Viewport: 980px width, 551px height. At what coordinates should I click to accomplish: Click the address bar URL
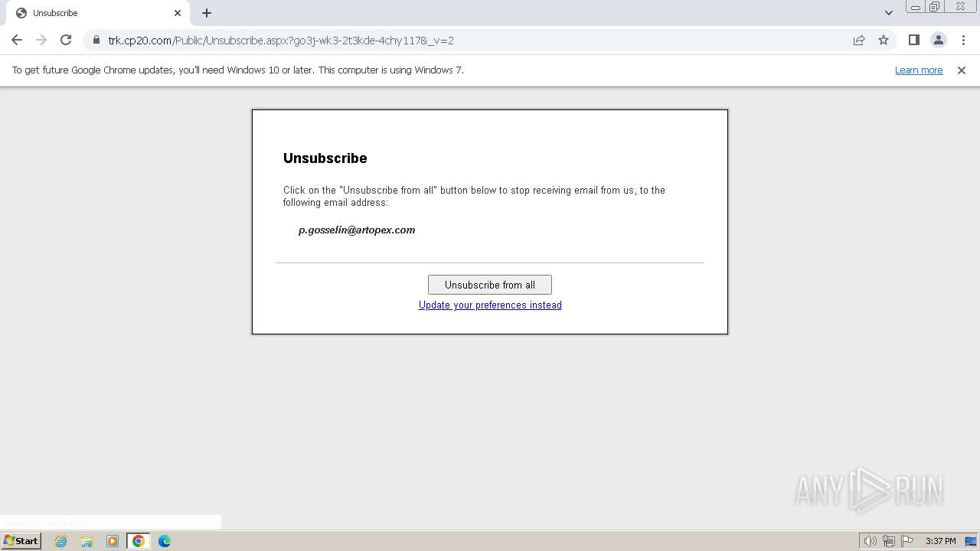pyautogui.click(x=281, y=41)
